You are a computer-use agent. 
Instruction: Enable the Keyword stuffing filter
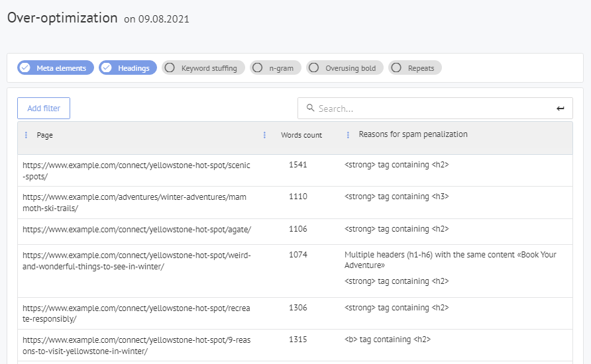click(203, 68)
